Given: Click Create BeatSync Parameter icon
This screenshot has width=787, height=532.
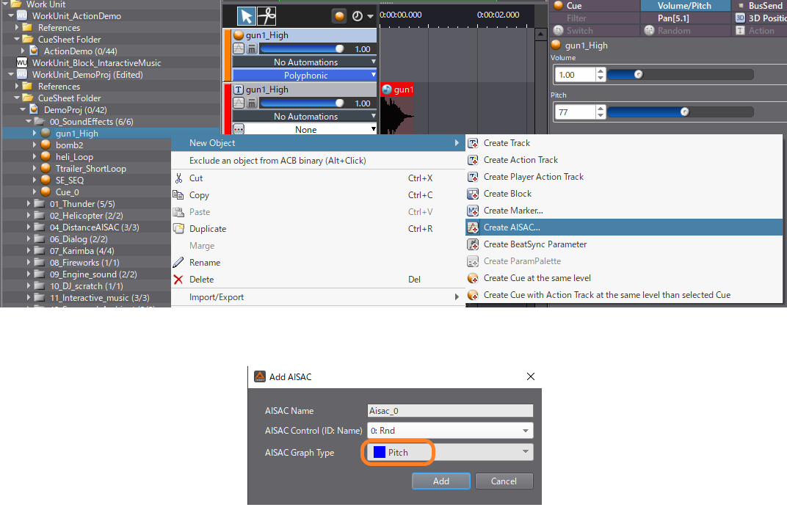Looking at the screenshot, I should coord(473,244).
